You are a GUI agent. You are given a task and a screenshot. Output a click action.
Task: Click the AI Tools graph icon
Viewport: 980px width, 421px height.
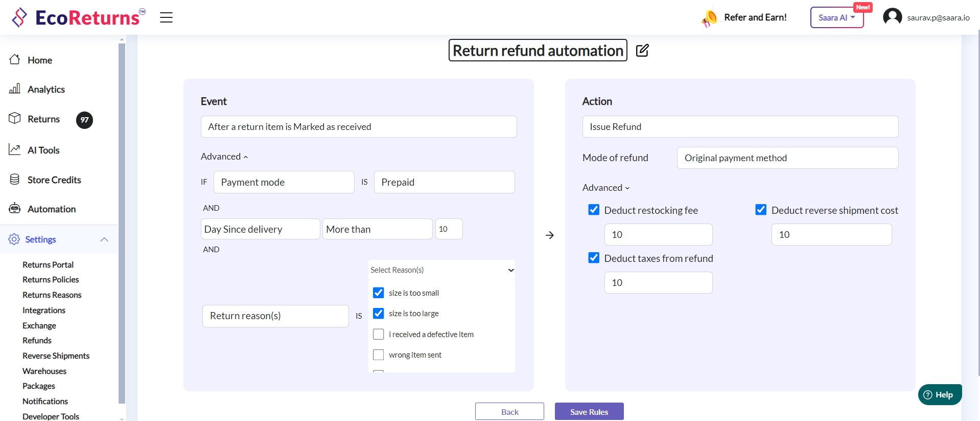(x=15, y=149)
